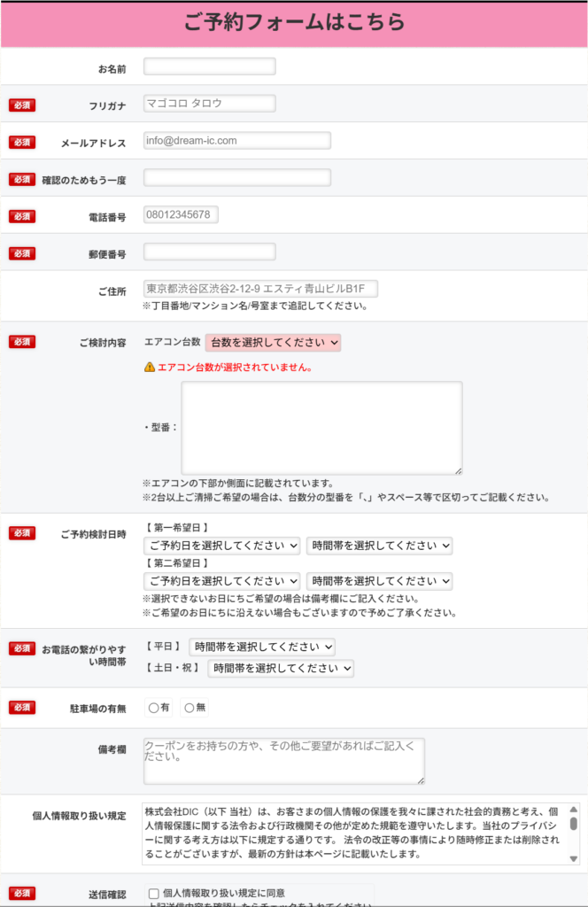Screen dimensions: 588x907
Task: Click the ご住所 address input field
Action: point(260,289)
